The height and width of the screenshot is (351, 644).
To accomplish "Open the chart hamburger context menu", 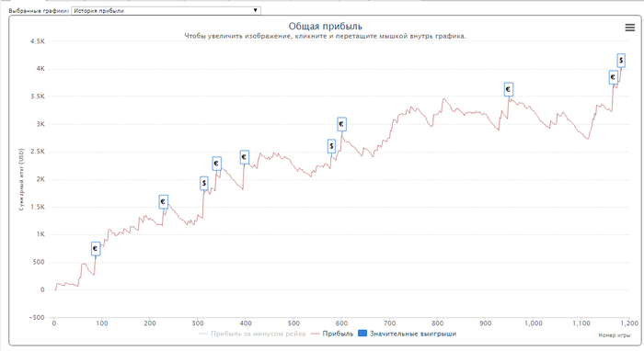I will tap(629, 28).
